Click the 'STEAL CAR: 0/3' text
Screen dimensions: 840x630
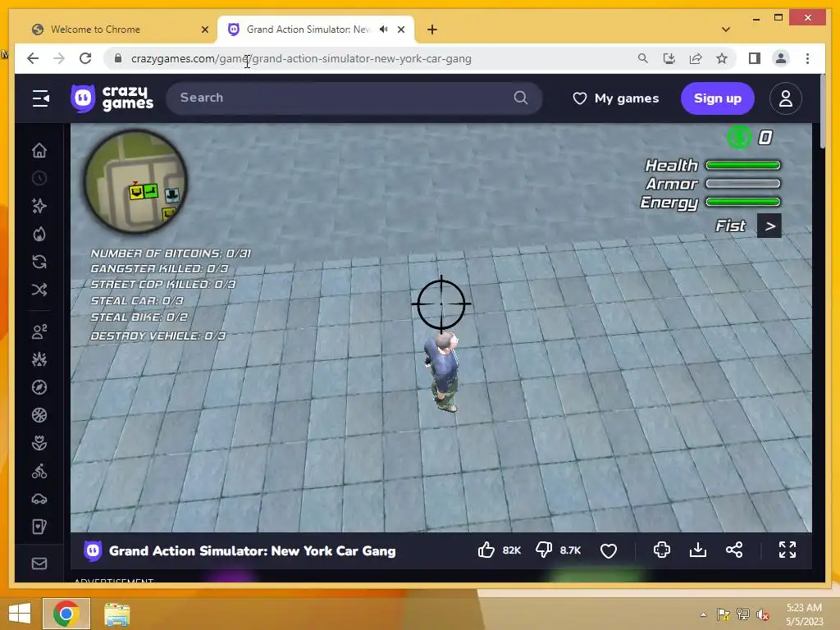point(137,301)
